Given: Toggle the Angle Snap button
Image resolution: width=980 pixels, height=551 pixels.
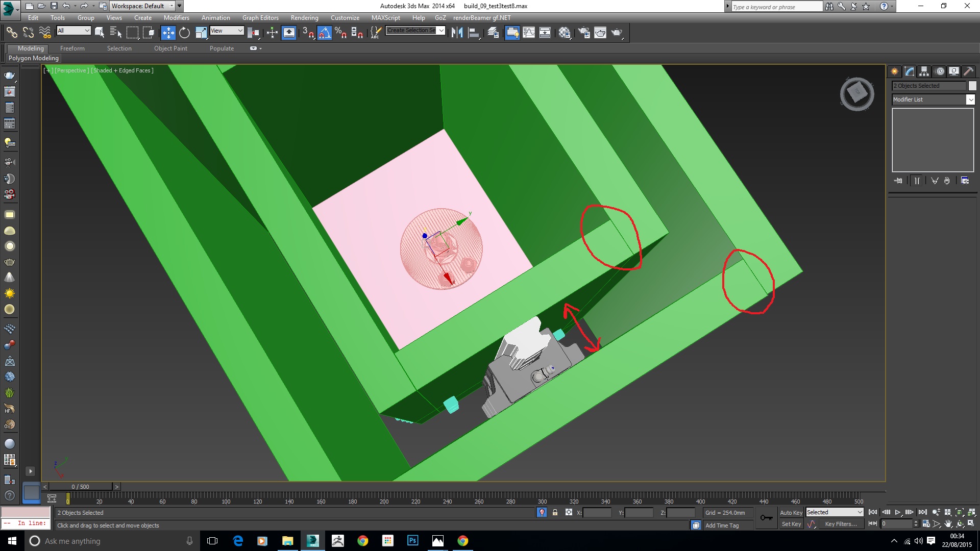Looking at the screenshot, I should click(325, 33).
